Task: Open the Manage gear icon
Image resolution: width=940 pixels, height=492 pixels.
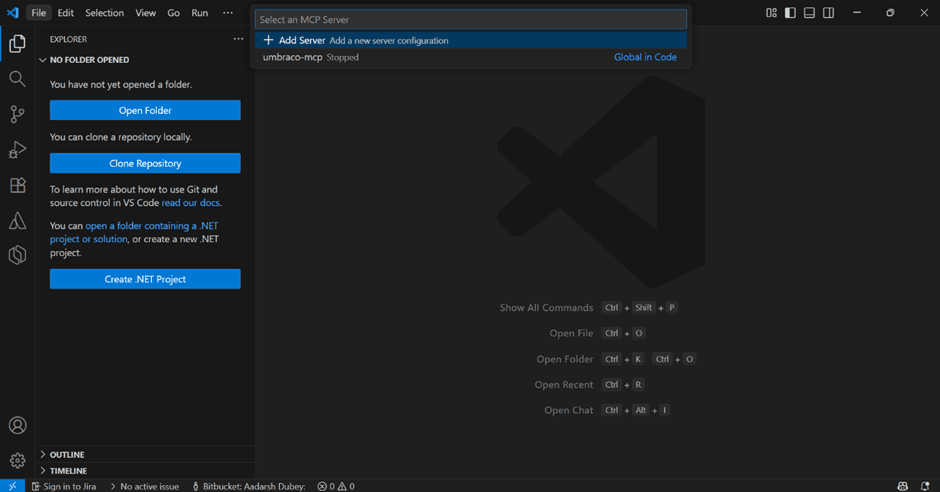Action: (17, 460)
